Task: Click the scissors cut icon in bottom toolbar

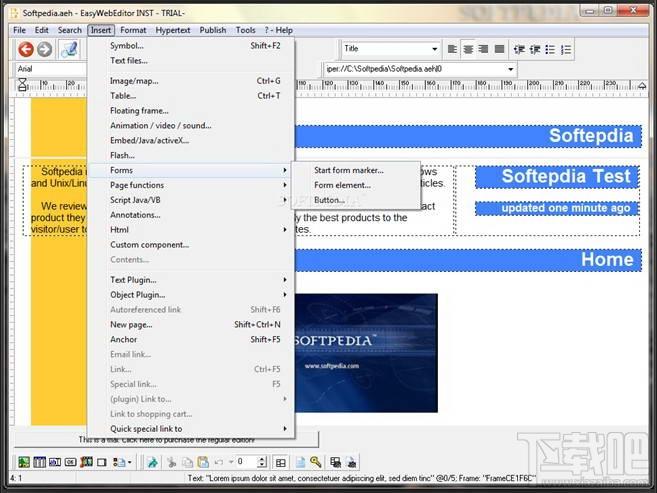Action: 171,462
